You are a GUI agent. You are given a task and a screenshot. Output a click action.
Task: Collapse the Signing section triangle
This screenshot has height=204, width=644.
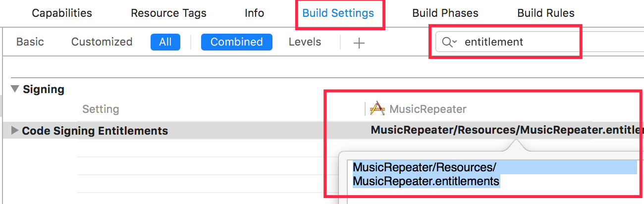[15, 89]
